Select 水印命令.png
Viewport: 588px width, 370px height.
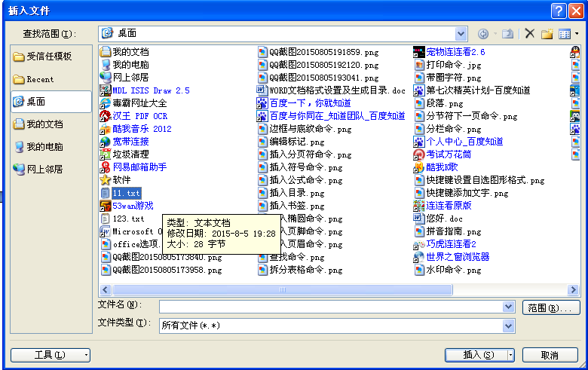click(x=448, y=270)
